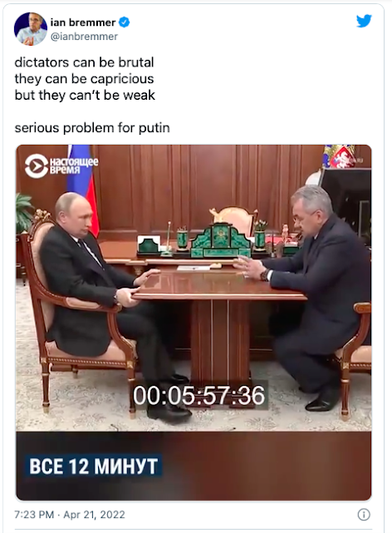Click the blue verified checkmark badge
The height and width of the screenshot is (533, 392).
tap(125, 22)
